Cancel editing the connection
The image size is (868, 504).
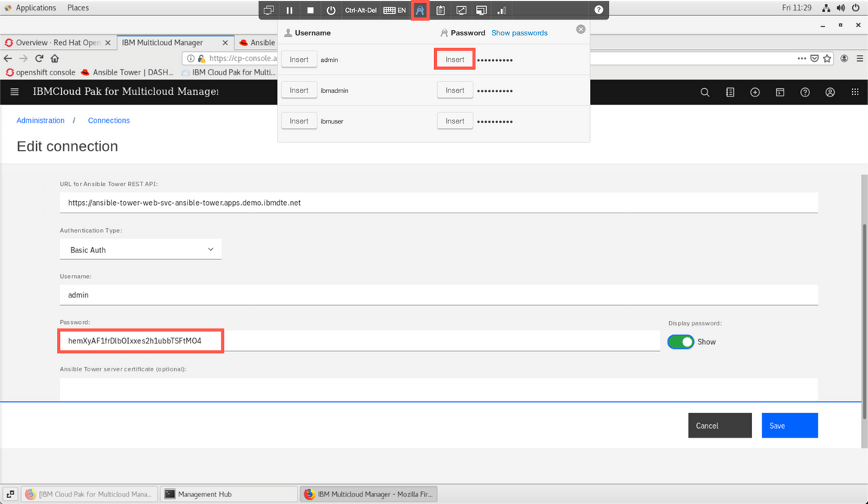(720, 426)
